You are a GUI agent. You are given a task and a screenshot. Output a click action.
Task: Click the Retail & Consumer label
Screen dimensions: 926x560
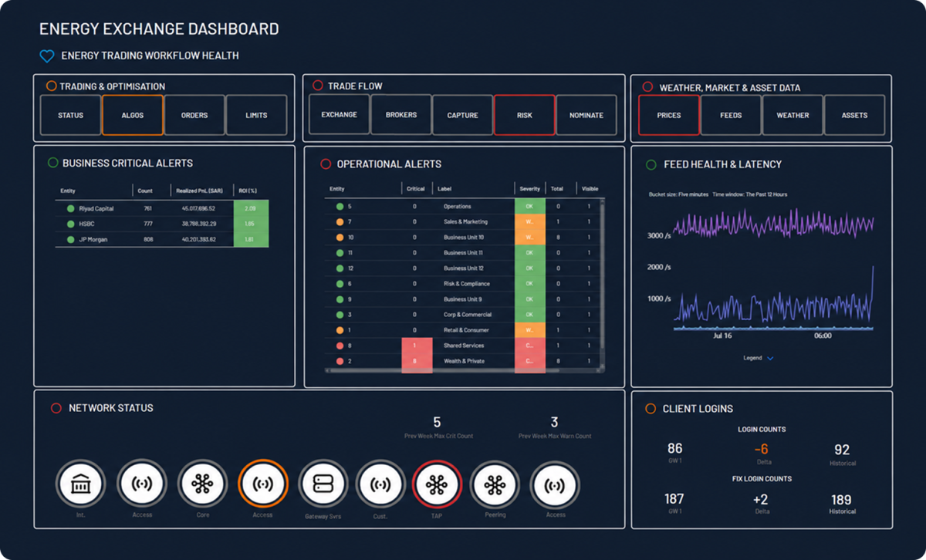465,330
